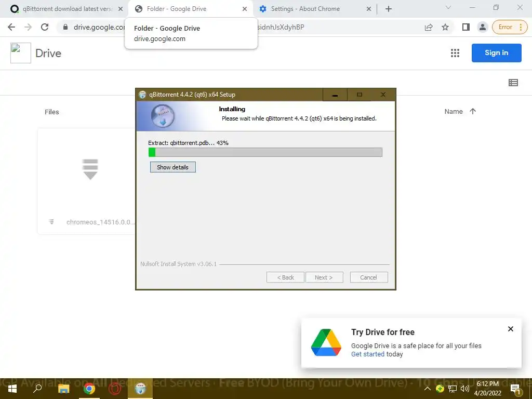Close the Folder - Google Drive tab
Screen dimensions: 532x399
245,9
